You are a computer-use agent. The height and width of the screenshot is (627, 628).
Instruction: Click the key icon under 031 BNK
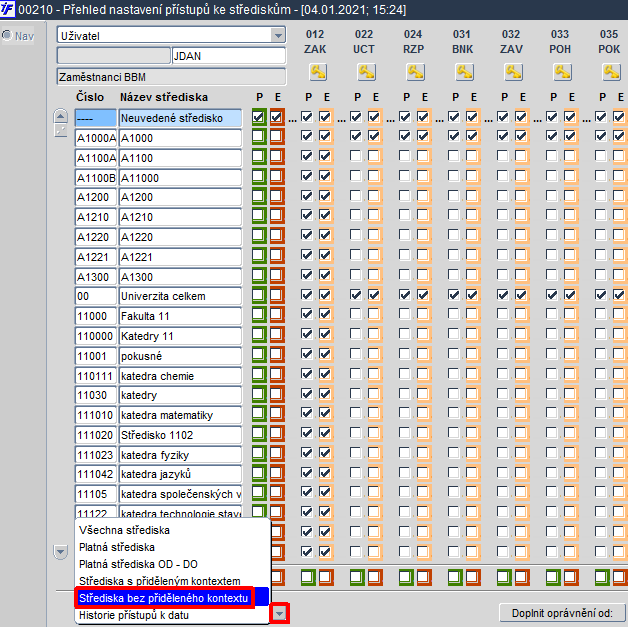pyautogui.click(x=465, y=72)
